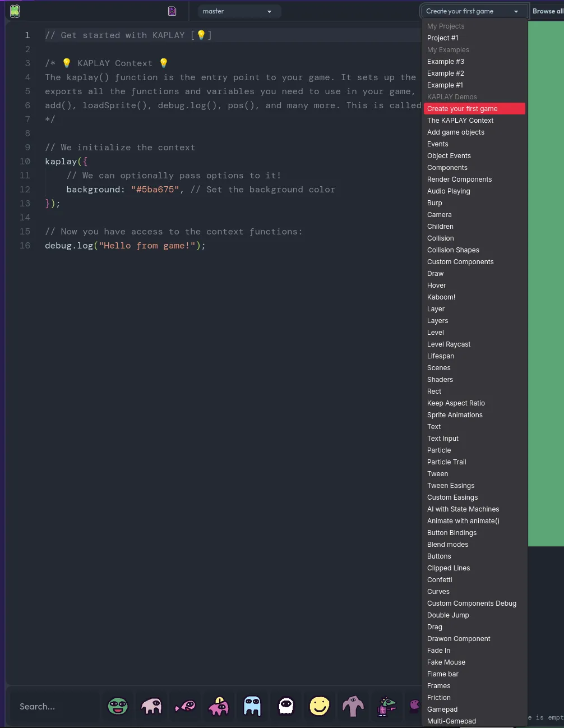Choose the Keep Aspect Ratio demo
Viewport: 564px width, 728px height.
[474, 403]
